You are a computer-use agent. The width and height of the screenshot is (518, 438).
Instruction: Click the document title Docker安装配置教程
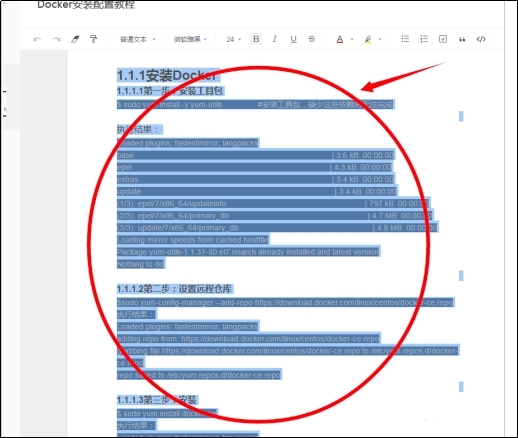pyautogui.click(x=86, y=5)
